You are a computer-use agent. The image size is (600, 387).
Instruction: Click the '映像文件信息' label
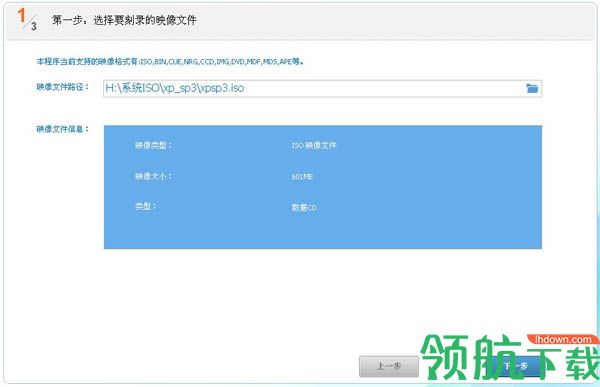coord(62,129)
